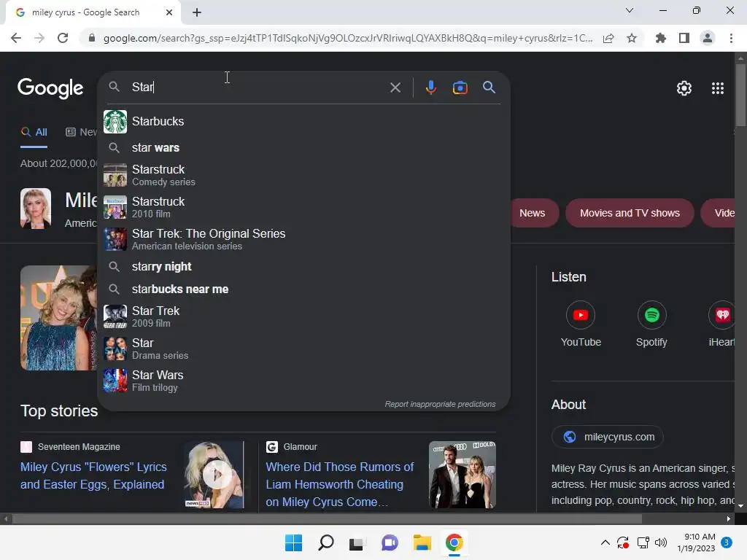The height and width of the screenshot is (560, 747).
Task: Go forward with browser forward arrow
Action: coord(39,38)
